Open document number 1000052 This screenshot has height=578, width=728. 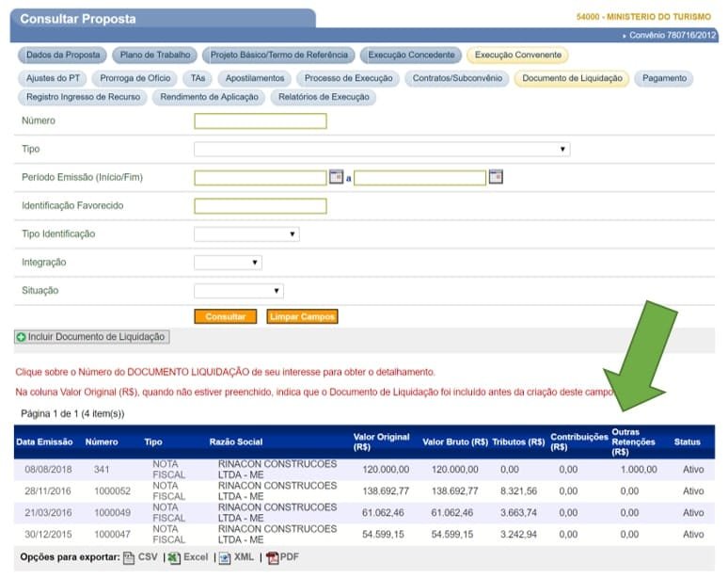[x=112, y=491]
